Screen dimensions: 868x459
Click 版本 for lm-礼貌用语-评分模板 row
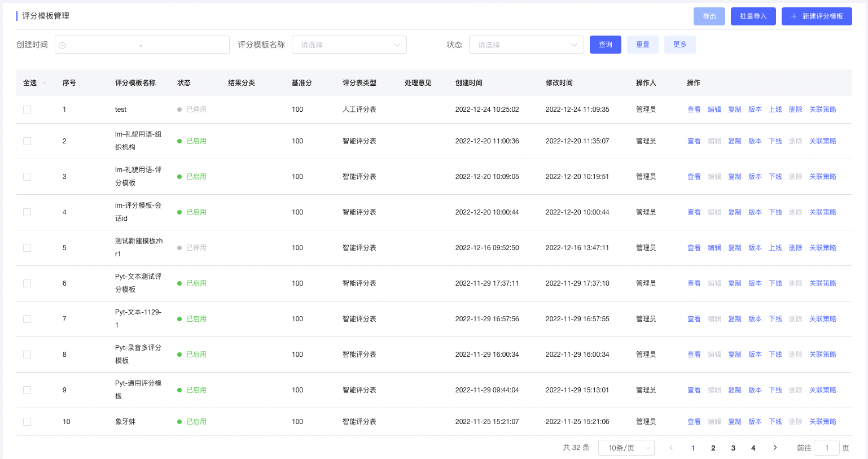click(x=755, y=177)
